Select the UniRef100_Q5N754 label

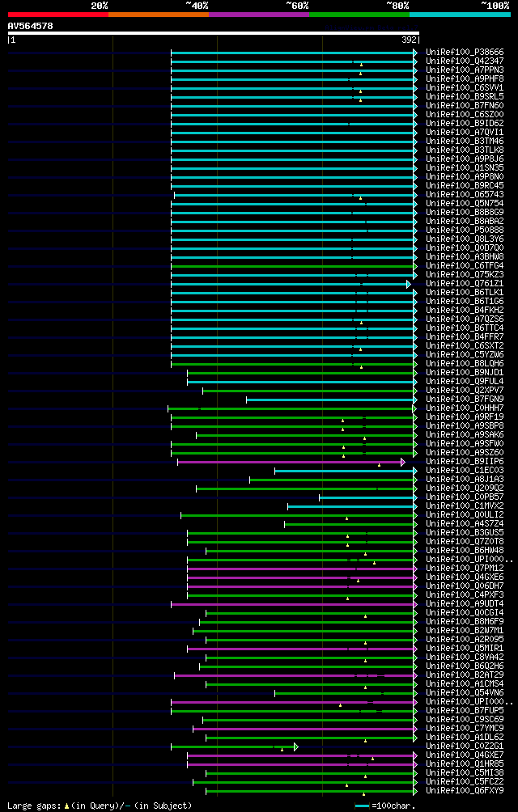point(465,203)
